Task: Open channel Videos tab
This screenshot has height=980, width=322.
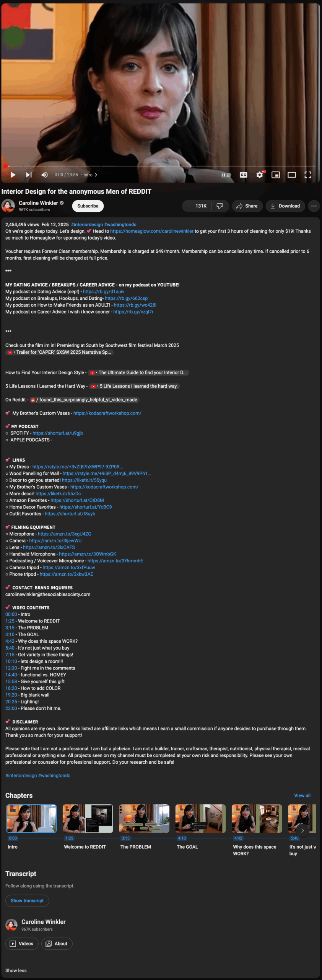Action: [x=22, y=944]
